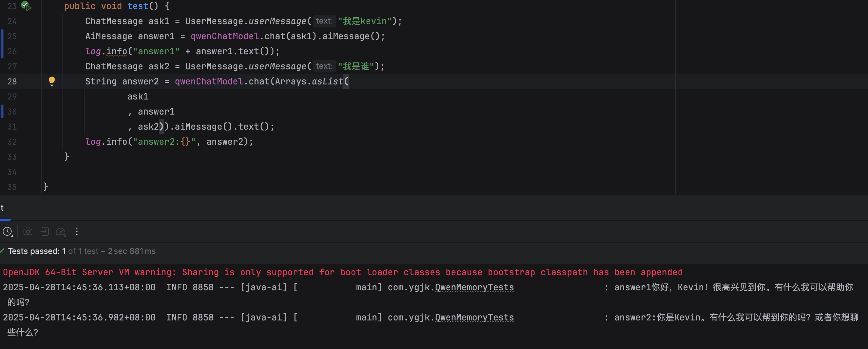The width and height of the screenshot is (868, 349).
Task: Open the three-dot more options menu
Action: point(77,231)
